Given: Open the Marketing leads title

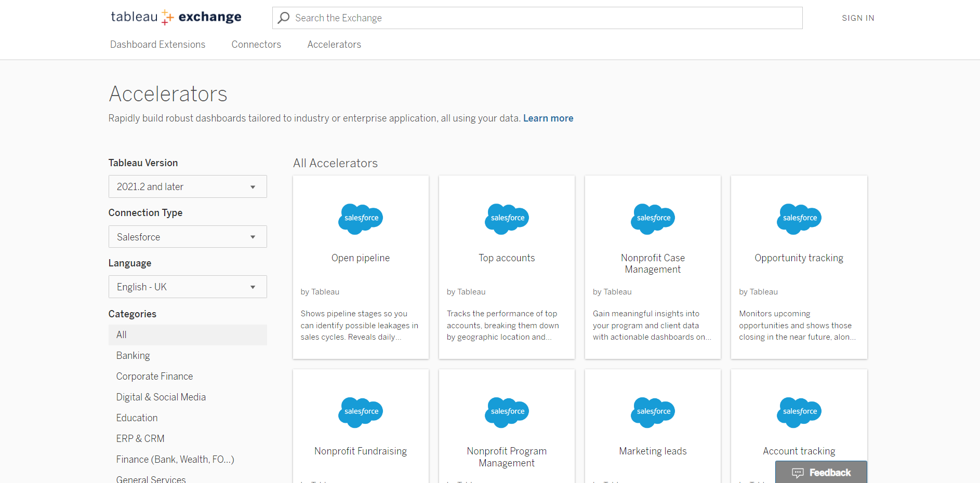Looking at the screenshot, I should pos(653,451).
